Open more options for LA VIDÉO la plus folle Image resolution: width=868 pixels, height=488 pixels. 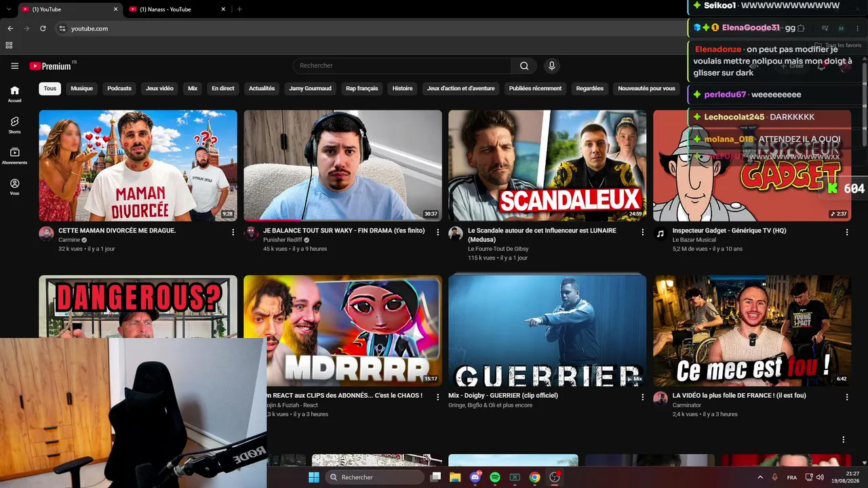click(x=847, y=396)
